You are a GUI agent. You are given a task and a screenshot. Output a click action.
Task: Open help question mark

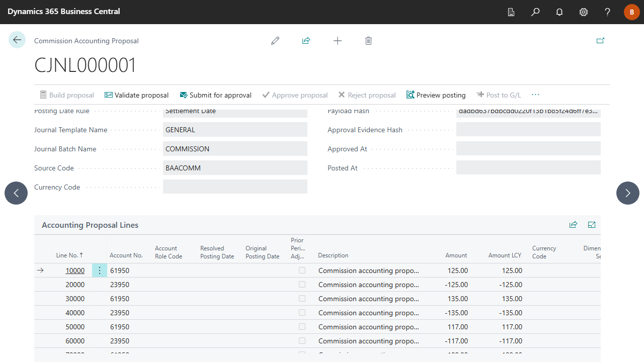[x=608, y=12]
